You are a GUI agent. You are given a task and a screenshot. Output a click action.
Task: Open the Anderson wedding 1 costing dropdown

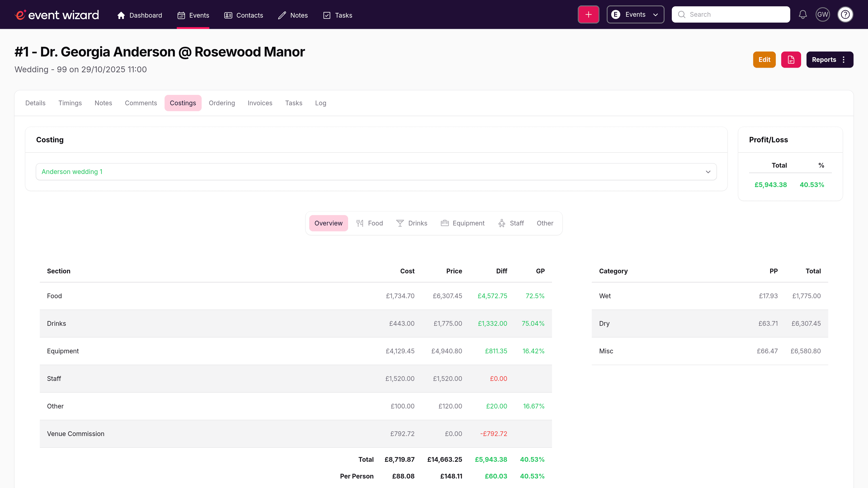point(376,171)
